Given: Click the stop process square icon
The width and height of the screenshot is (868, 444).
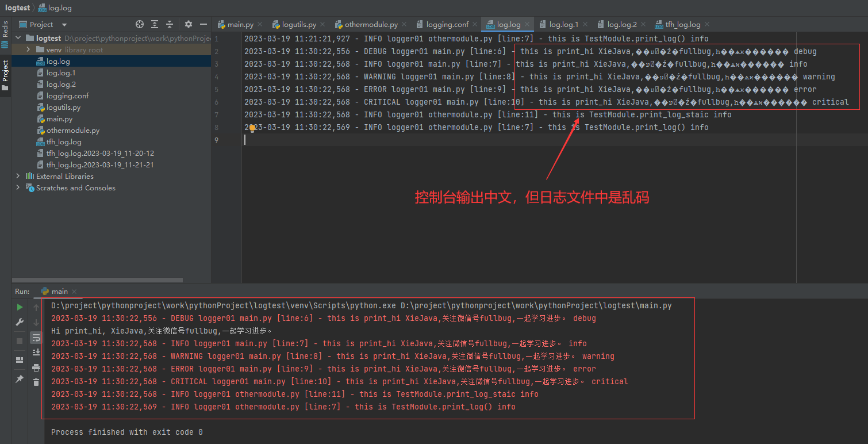Looking at the screenshot, I should click(20, 340).
